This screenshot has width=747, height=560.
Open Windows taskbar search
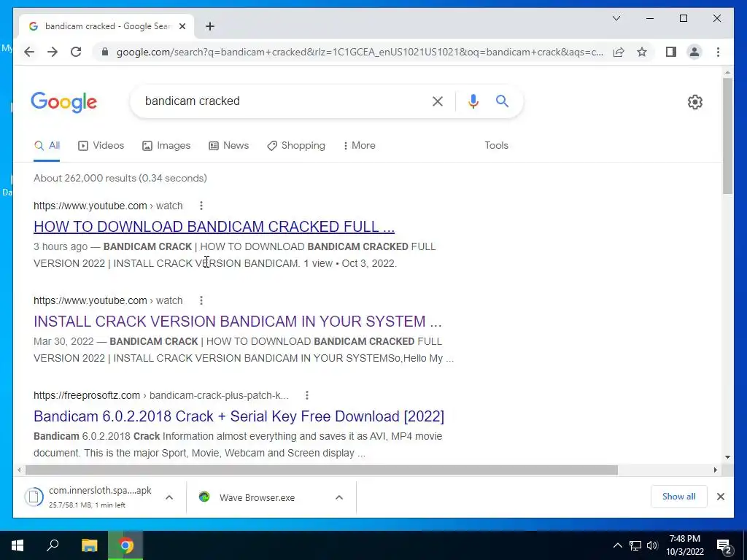[53, 545]
